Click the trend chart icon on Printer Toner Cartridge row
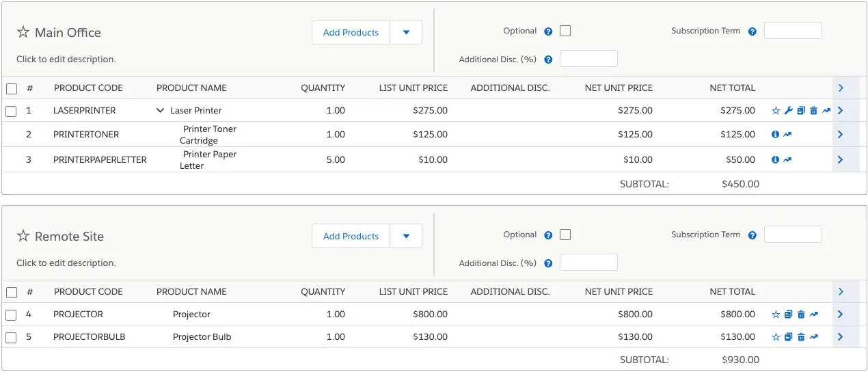Screen dimensions: 868x372 coord(787,135)
